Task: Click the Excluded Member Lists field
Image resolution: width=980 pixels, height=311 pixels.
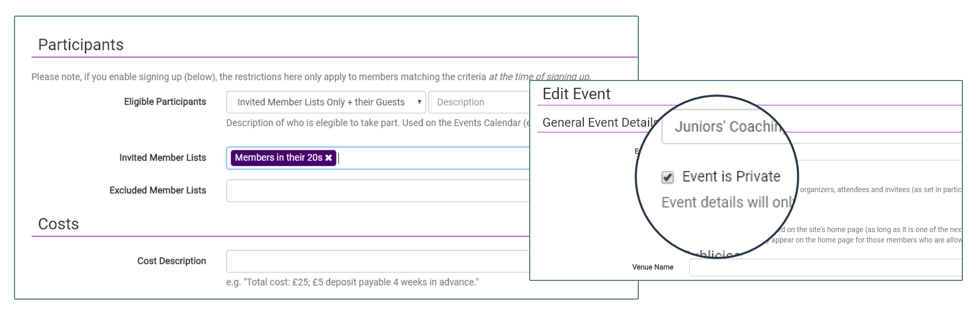Action: 378,191
